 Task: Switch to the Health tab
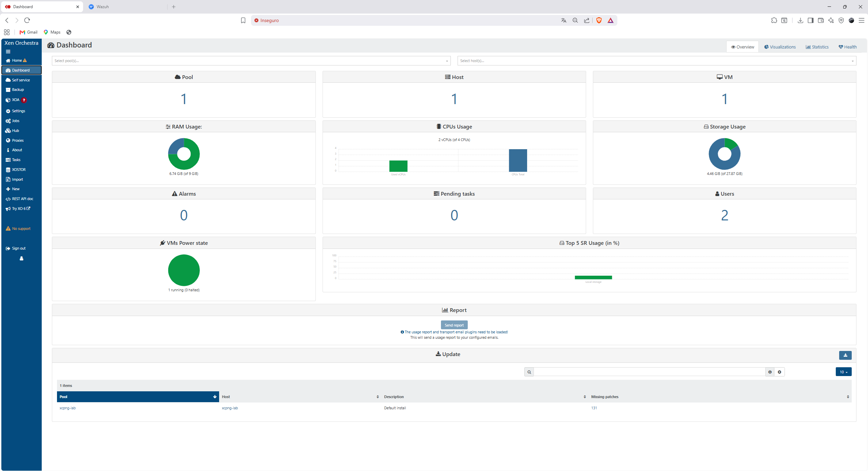(848, 47)
